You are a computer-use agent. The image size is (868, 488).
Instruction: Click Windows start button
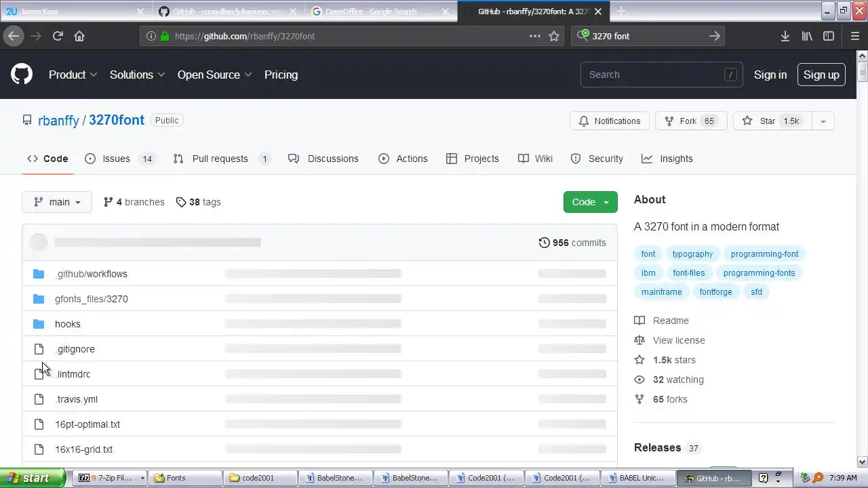coord(33,478)
